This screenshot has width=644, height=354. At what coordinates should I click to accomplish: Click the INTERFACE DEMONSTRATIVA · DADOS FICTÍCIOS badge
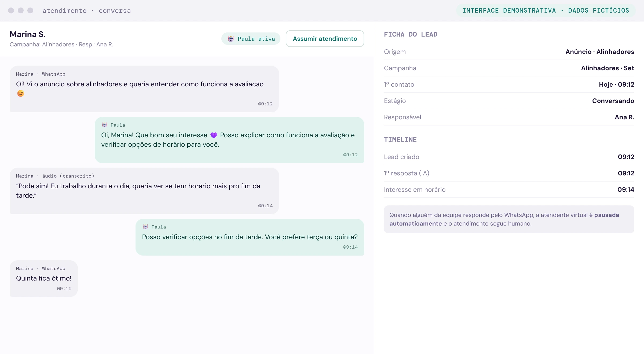coord(546,10)
